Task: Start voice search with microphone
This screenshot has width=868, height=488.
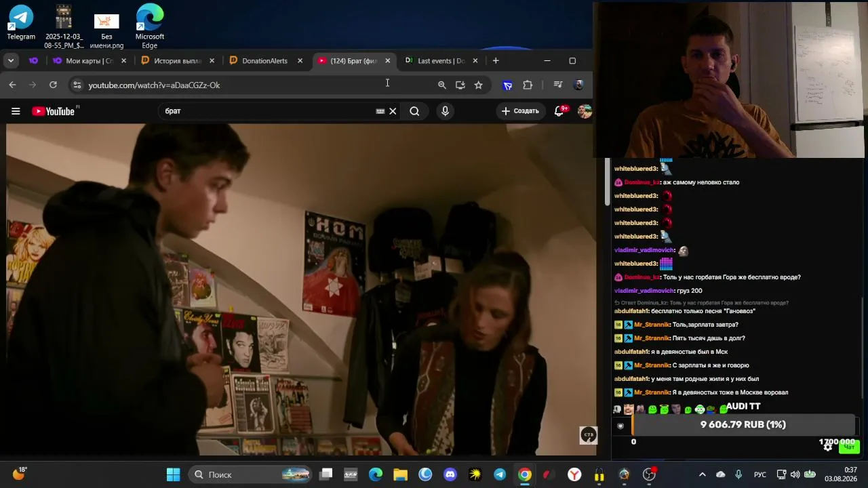Action: click(x=445, y=111)
